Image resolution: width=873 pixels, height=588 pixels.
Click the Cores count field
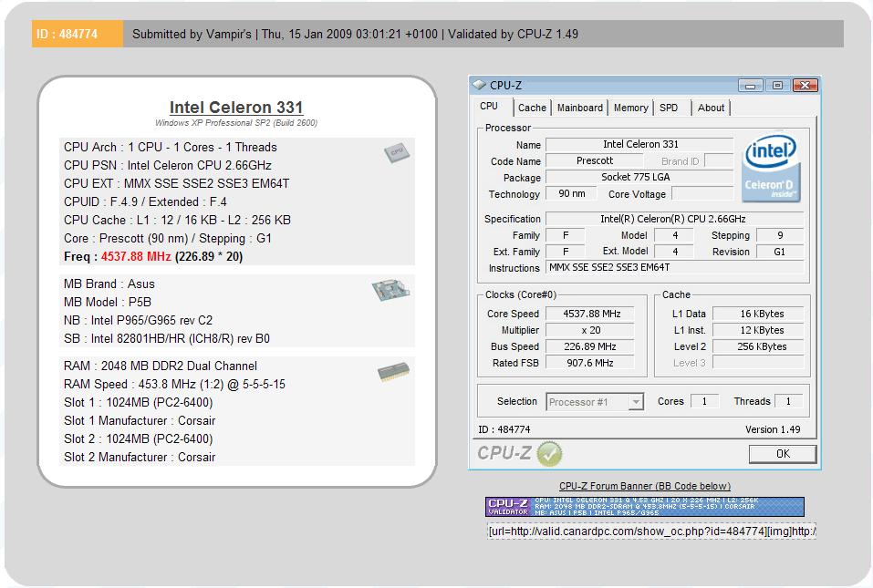pyautogui.click(x=704, y=401)
